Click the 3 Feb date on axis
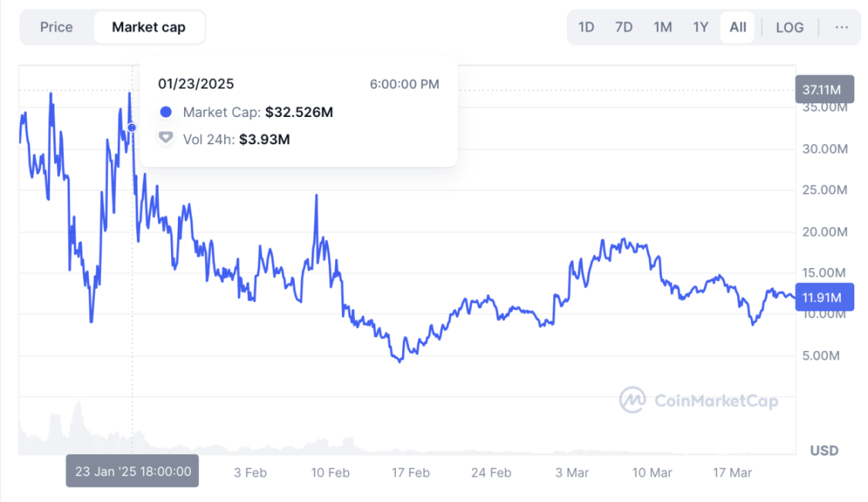Image resolution: width=868 pixels, height=502 pixels. (x=250, y=472)
